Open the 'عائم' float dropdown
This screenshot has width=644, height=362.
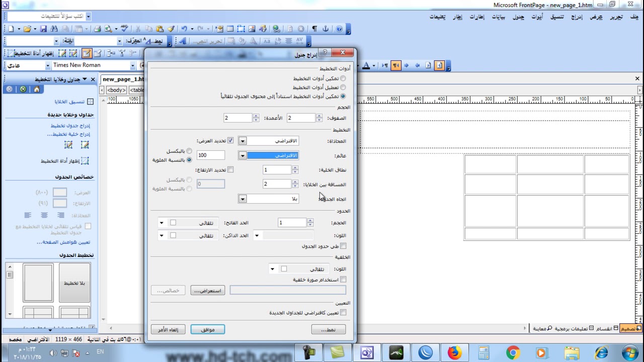pyautogui.click(x=243, y=156)
